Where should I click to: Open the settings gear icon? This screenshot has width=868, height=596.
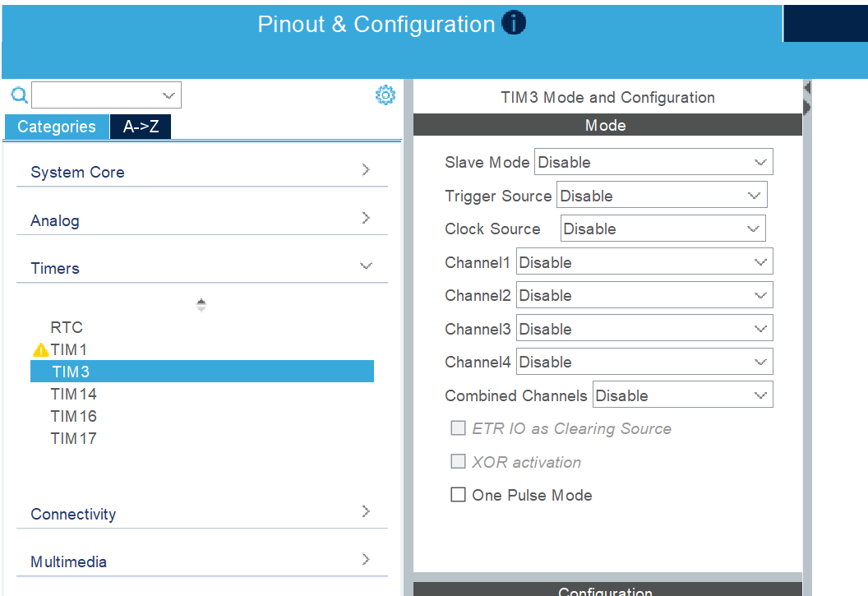[x=385, y=95]
